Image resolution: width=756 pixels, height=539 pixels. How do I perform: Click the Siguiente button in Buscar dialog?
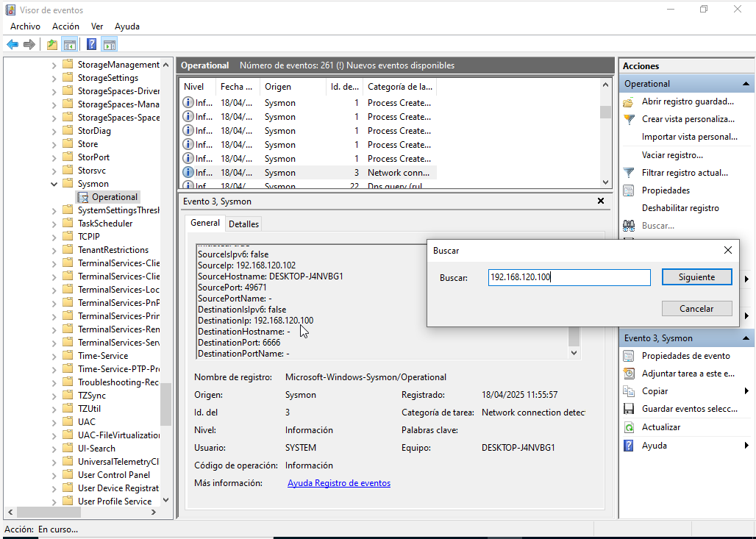click(696, 277)
